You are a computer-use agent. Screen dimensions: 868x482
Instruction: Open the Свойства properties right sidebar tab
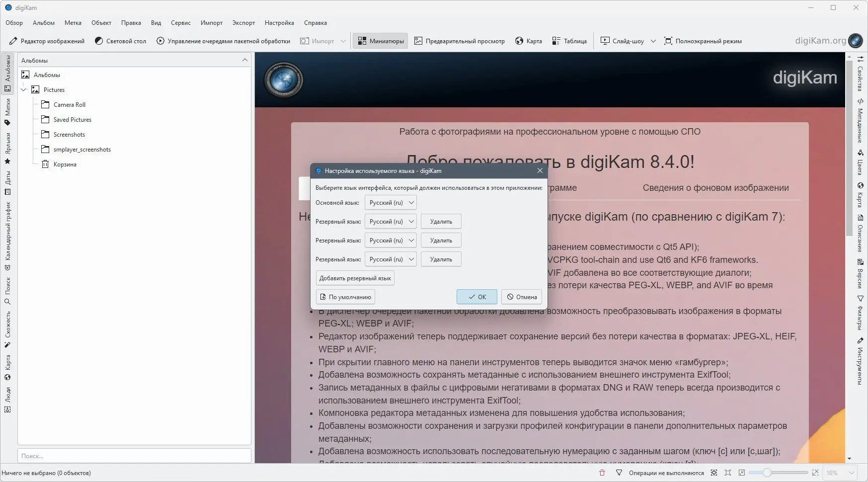[x=860, y=74]
